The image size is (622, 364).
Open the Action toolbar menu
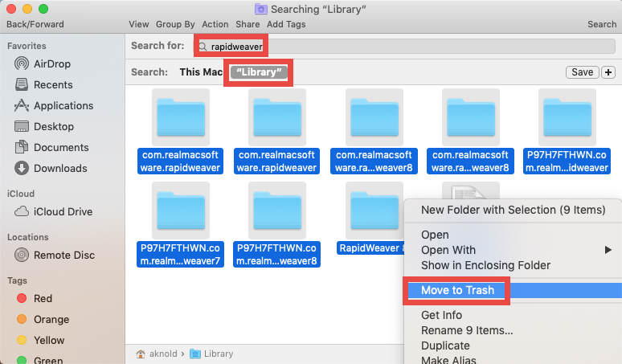(215, 25)
